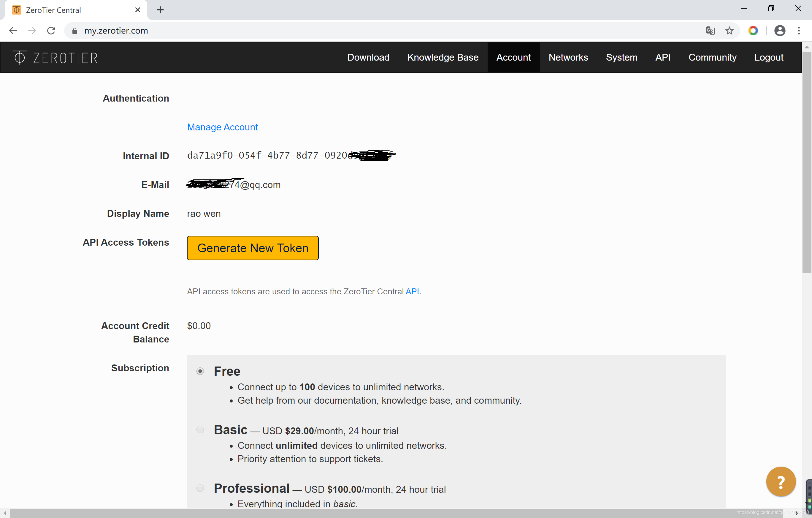Close the ZeroTier Central tab
The height and width of the screenshot is (518, 812).
tap(138, 10)
